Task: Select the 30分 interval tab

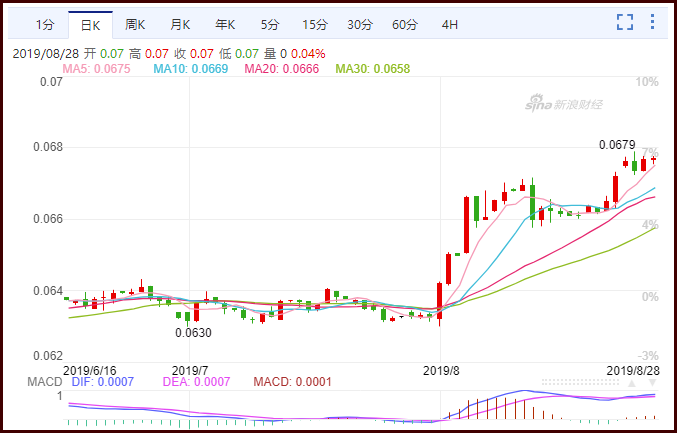Action: pos(360,25)
